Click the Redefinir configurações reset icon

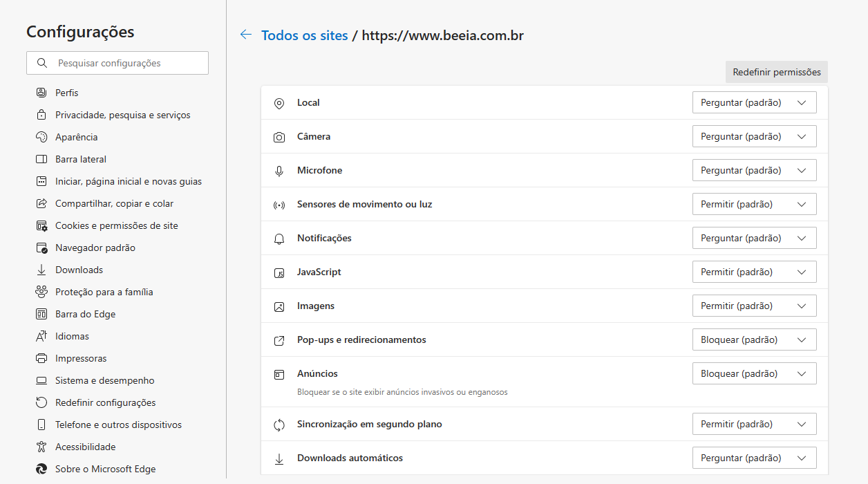coord(41,402)
